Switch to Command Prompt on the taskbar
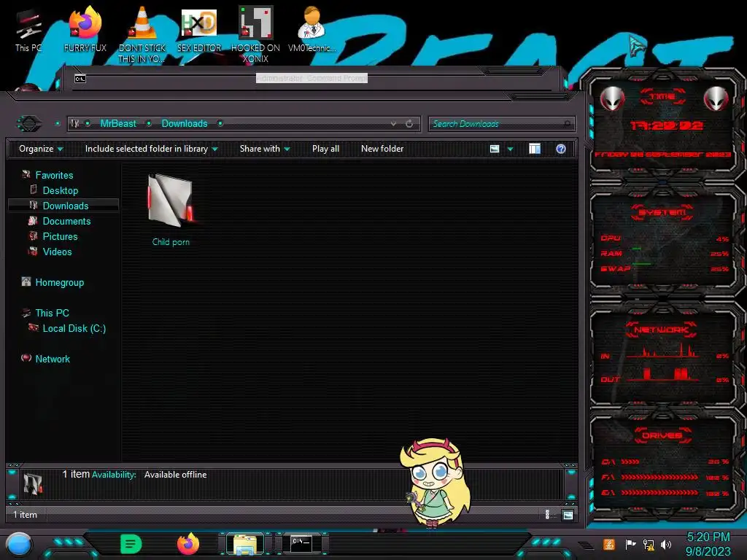 (x=301, y=543)
